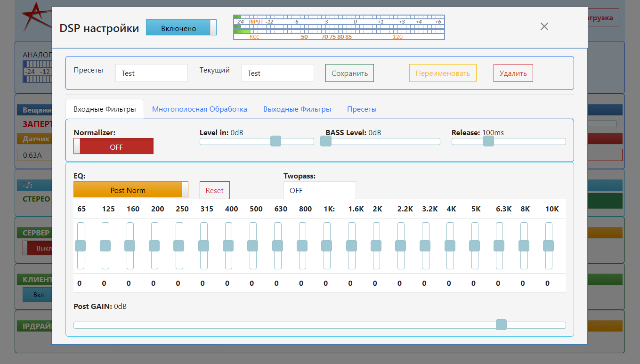Select the Входные Фильтры tab
The width and height of the screenshot is (640, 364).
(105, 109)
